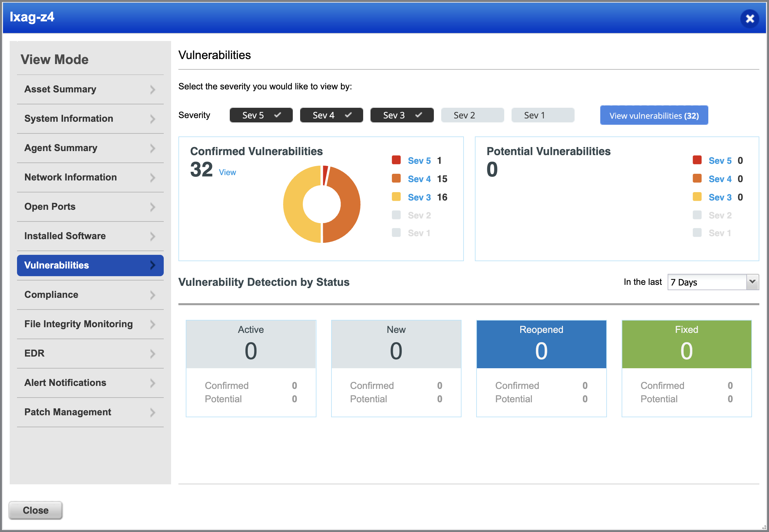Click the Sev 3 severity filter icon
This screenshot has height=532, width=769.
pyautogui.click(x=402, y=115)
